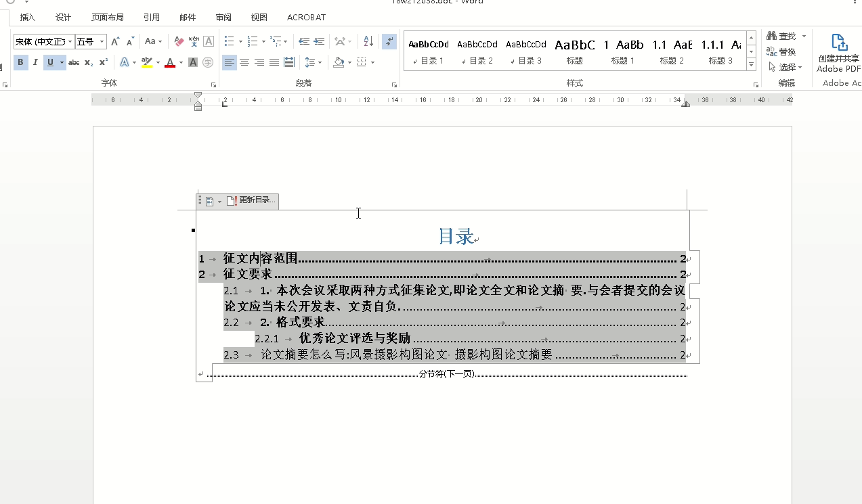Apply bullet list icon
Image resolution: width=862 pixels, height=504 pixels.
(229, 42)
